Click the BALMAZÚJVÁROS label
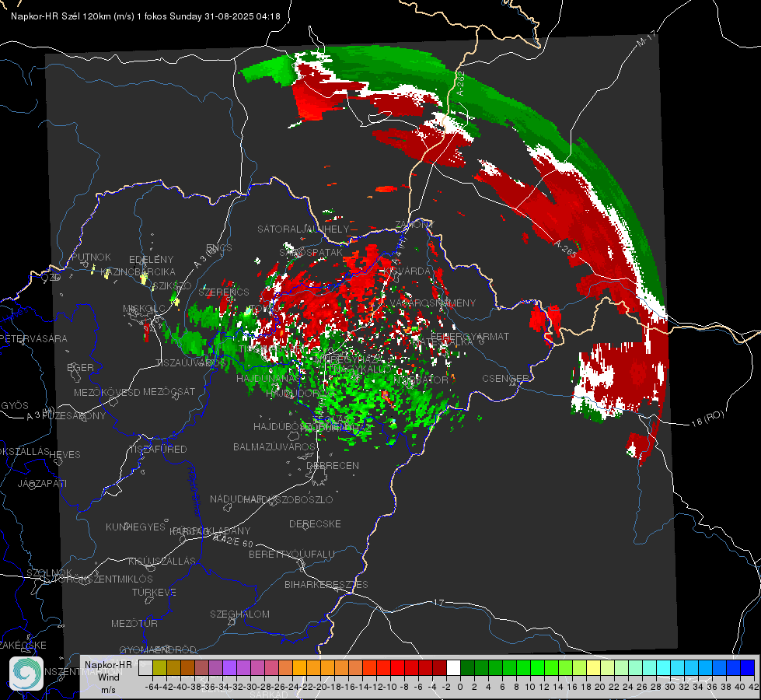 [274, 446]
